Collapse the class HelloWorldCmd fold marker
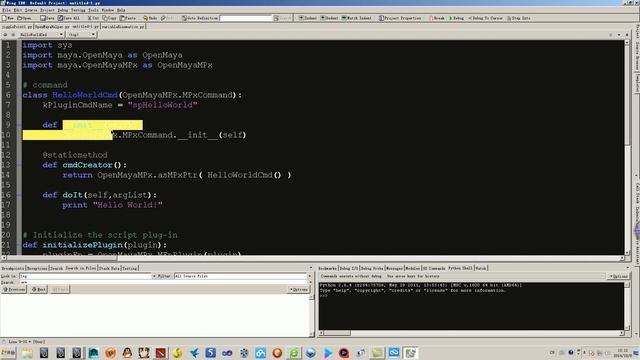 (19, 95)
